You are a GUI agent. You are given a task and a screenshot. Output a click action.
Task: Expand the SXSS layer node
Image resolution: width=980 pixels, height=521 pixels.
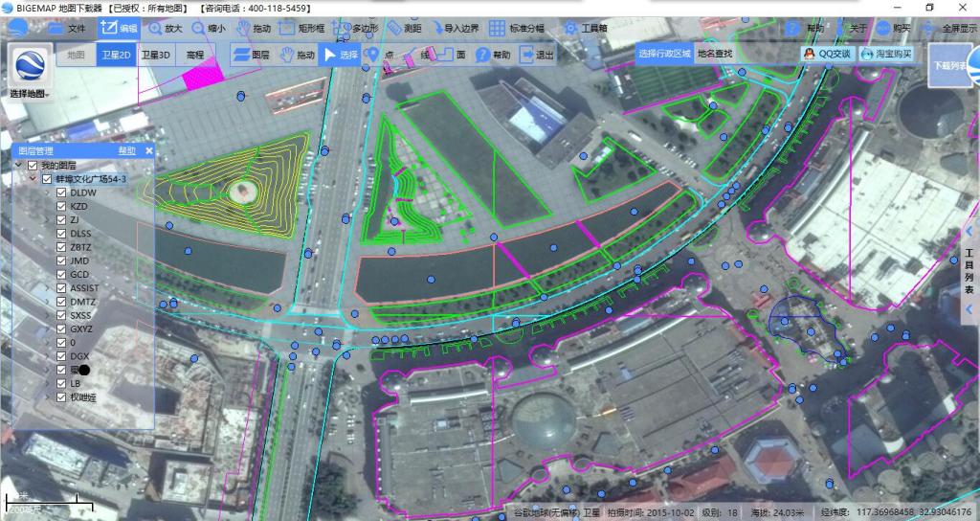[48, 316]
